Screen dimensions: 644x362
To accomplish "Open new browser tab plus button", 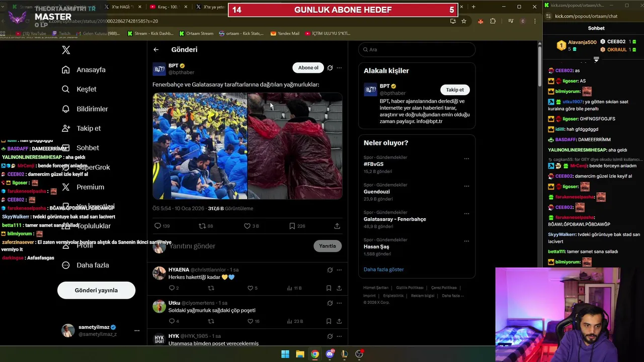I will point(473,7).
